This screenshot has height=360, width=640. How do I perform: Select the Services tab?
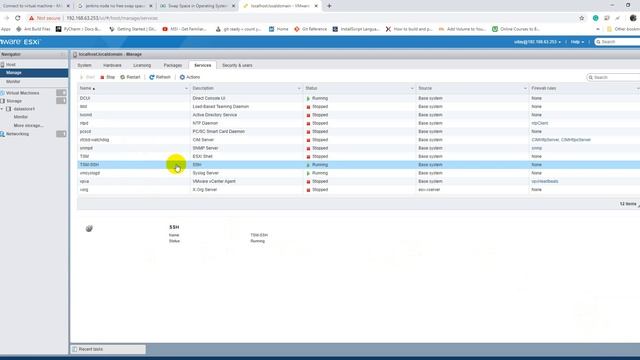[x=202, y=65]
